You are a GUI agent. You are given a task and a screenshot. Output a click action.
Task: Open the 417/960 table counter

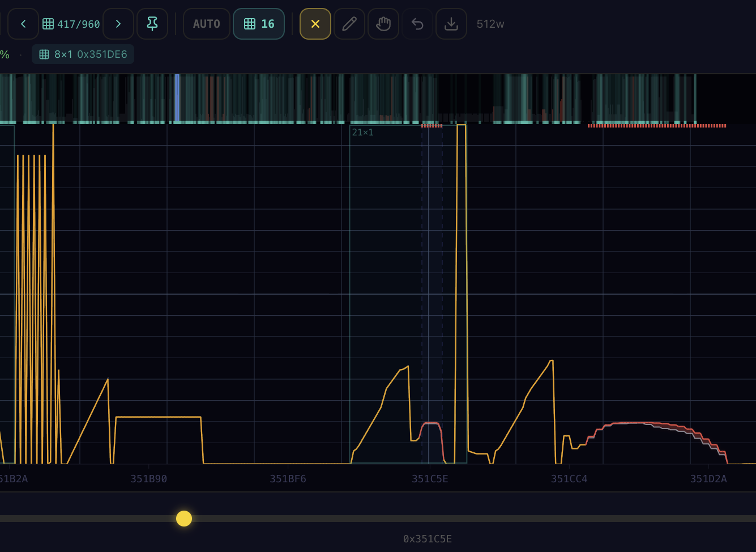pyautogui.click(x=71, y=24)
